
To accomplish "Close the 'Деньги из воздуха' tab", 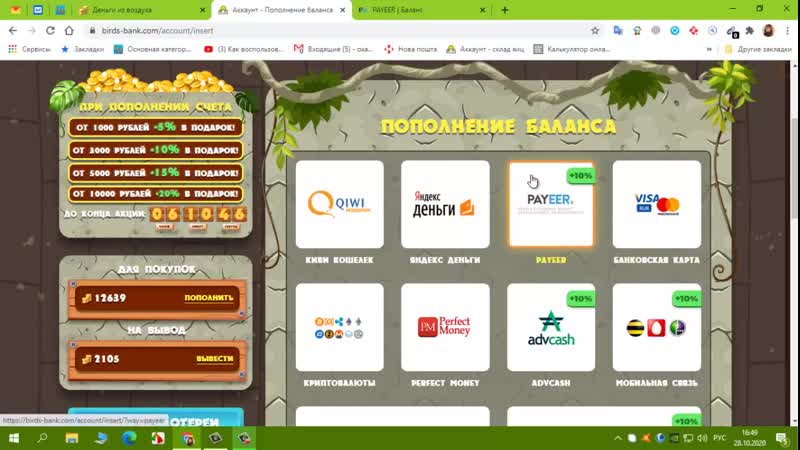I will click(x=202, y=10).
